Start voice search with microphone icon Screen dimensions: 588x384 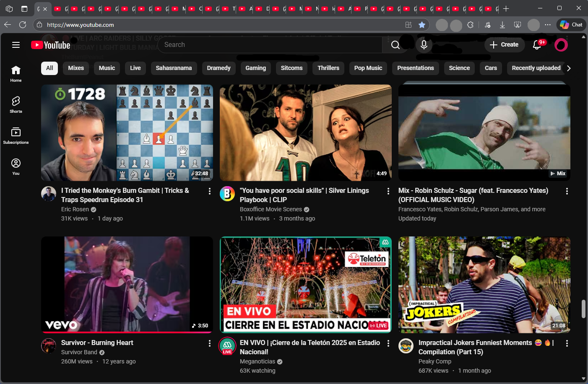coord(424,45)
